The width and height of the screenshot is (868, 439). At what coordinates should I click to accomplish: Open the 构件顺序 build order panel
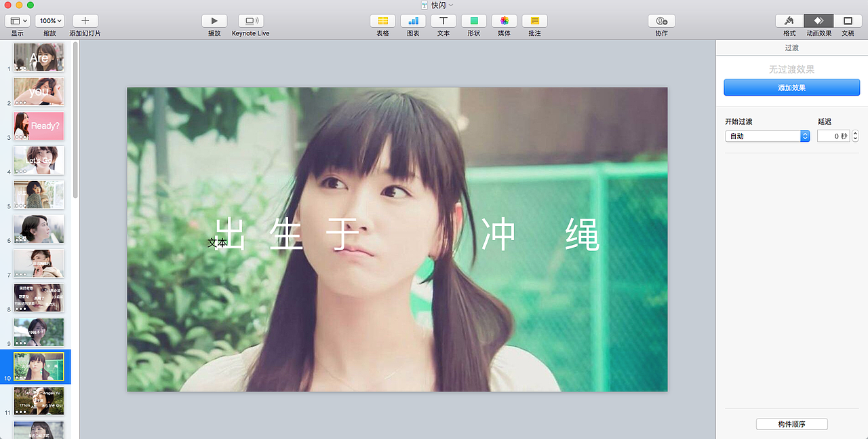point(791,423)
